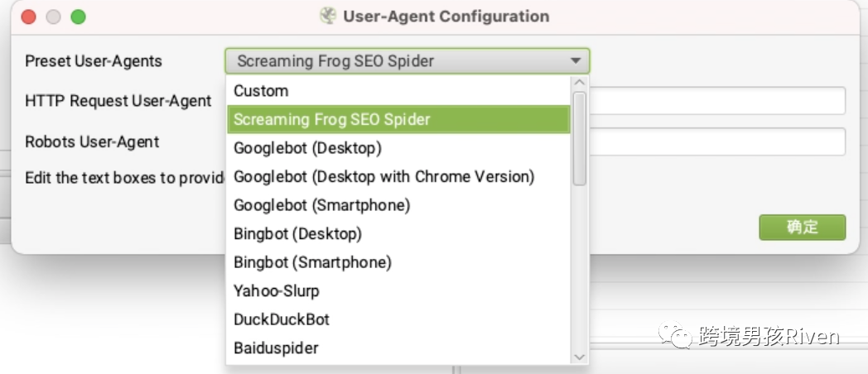Pick Yahoo-Slurp user-agent
The height and width of the screenshot is (374, 868).
pos(398,291)
